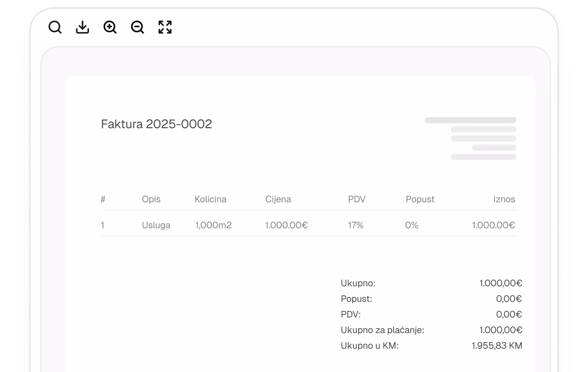Expand the invoice to fullscreen view
The image size is (588, 372).
pyautogui.click(x=164, y=27)
